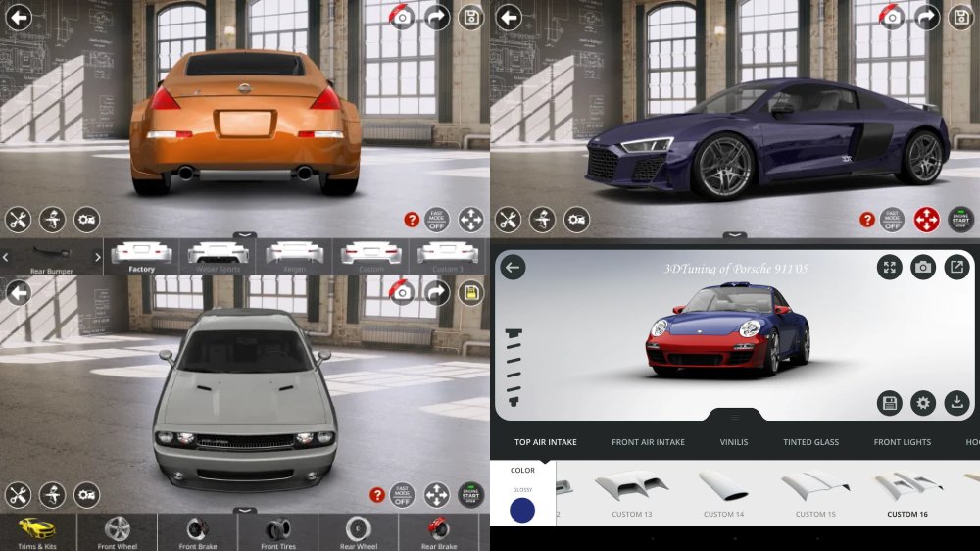Open the Front Wheel category

(117, 533)
